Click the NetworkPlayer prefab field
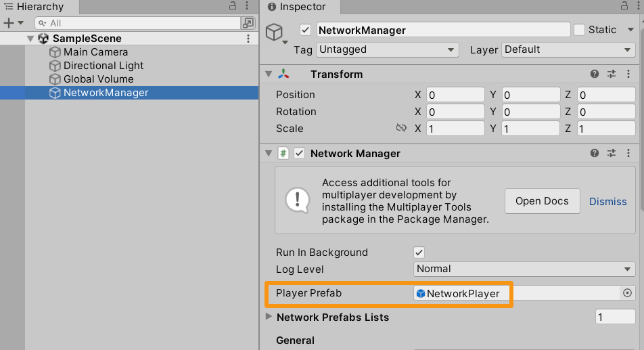 tap(516, 293)
